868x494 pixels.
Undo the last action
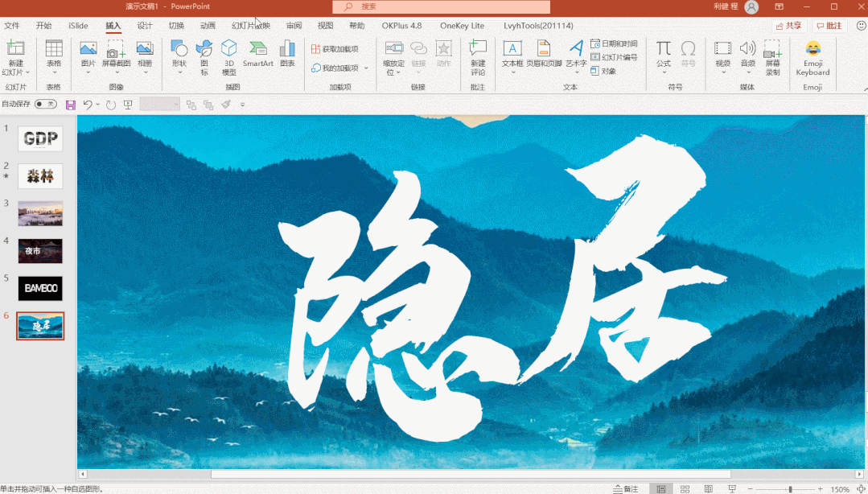(87, 104)
